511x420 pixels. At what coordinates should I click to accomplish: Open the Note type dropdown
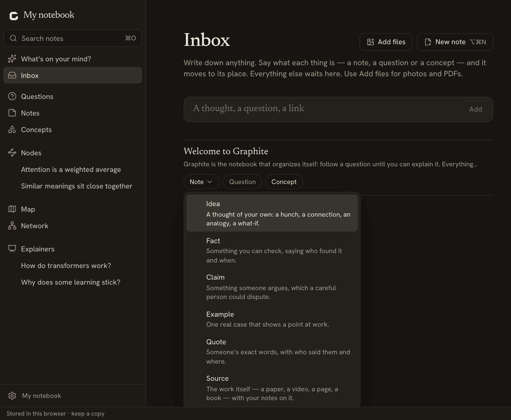pyautogui.click(x=201, y=182)
